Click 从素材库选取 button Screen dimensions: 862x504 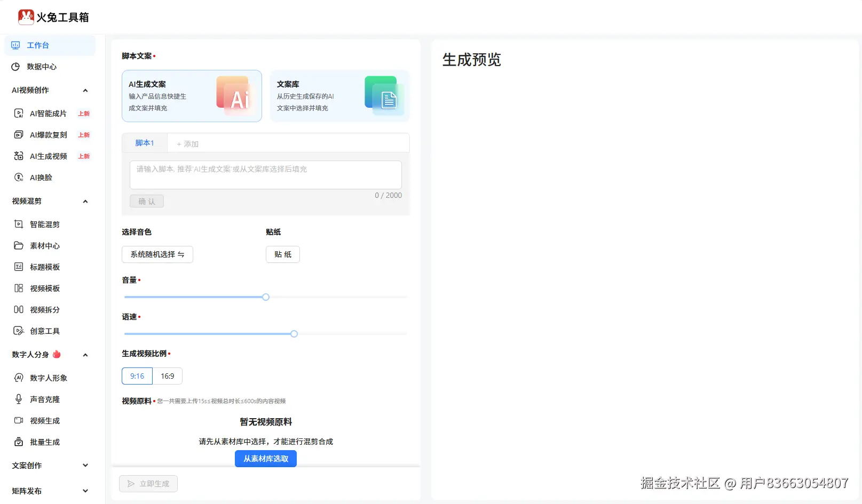pyautogui.click(x=266, y=459)
